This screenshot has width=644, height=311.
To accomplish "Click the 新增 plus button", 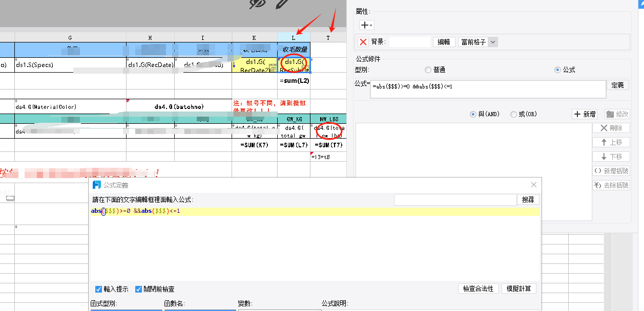I will click(x=585, y=114).
